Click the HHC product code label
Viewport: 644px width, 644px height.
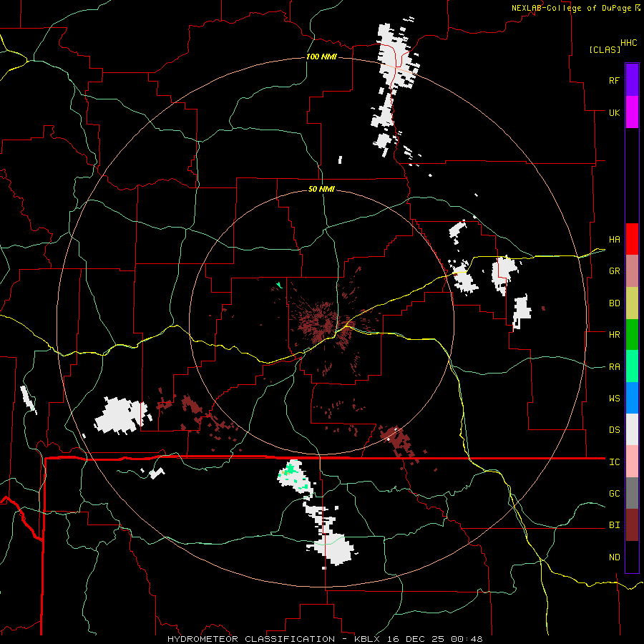[628, 43]
